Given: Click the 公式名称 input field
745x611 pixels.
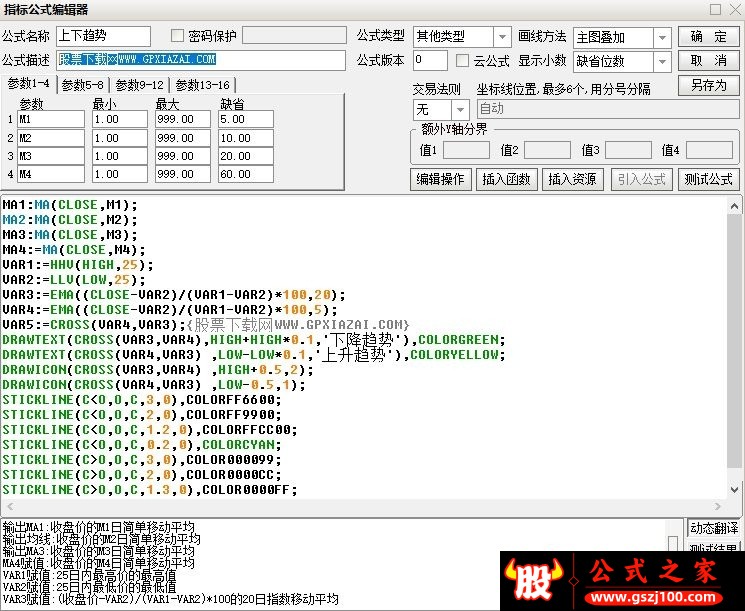Looking at the screenshot, I should [x=103, y=36].
